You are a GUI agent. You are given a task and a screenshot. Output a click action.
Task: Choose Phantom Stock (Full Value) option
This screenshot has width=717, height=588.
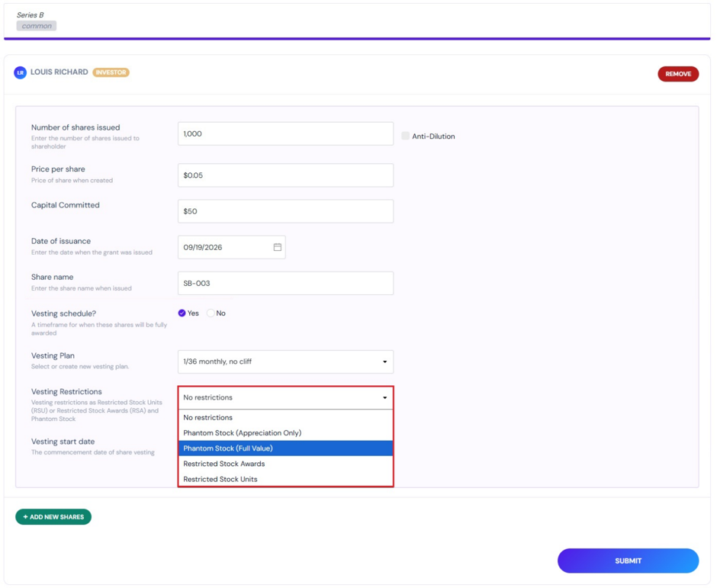pyautogui.click(x=286, y=448)
